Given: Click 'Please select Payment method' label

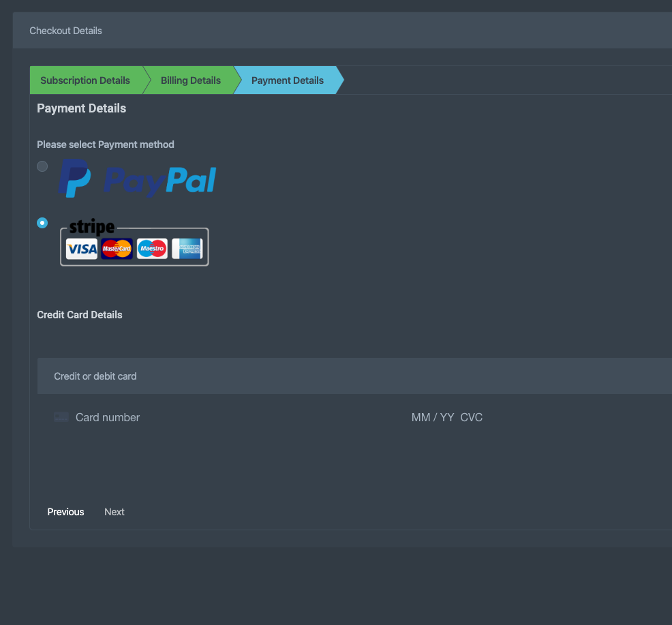Looking at the screenshot, I should (106, 144).
